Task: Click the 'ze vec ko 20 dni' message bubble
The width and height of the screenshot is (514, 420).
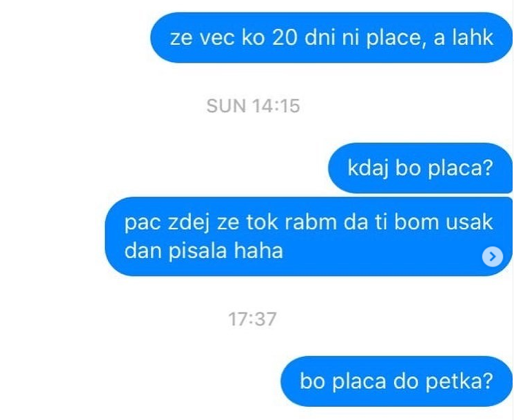Action: [x=331, y=38]
